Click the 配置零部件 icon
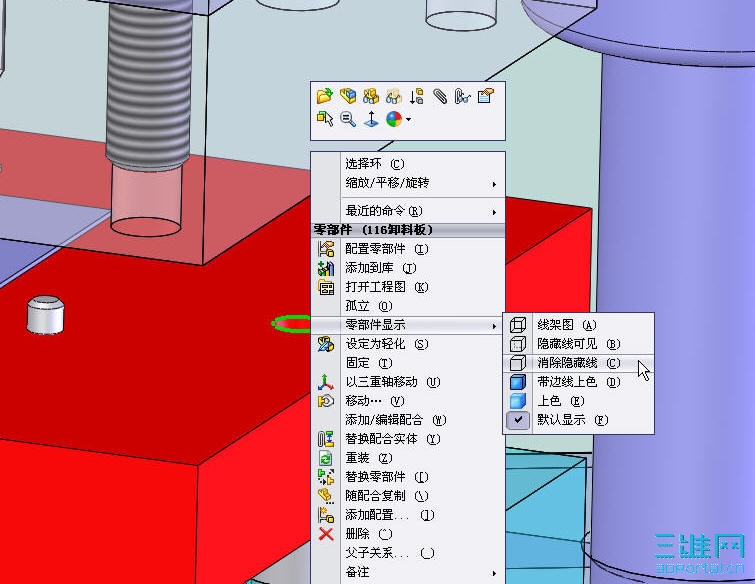Viewport: 755px width, 584px height. pos(326,249)
